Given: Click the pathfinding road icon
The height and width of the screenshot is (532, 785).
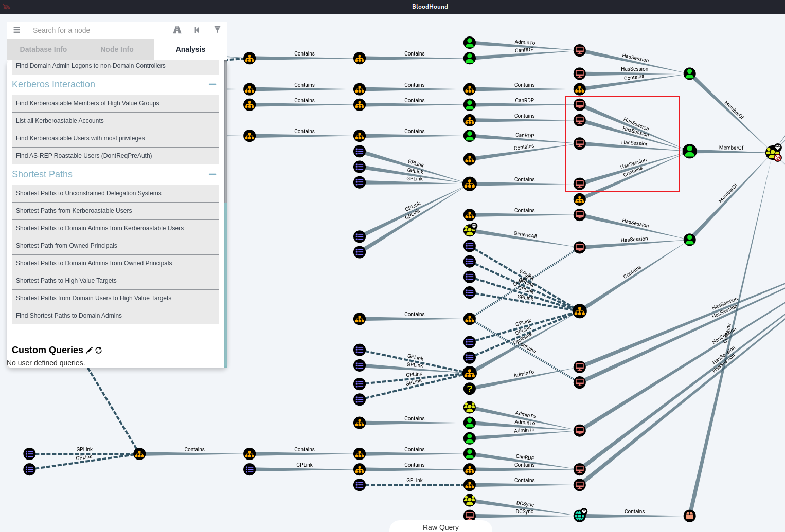Looking at the screenshot, I should [x=177, y=30].
